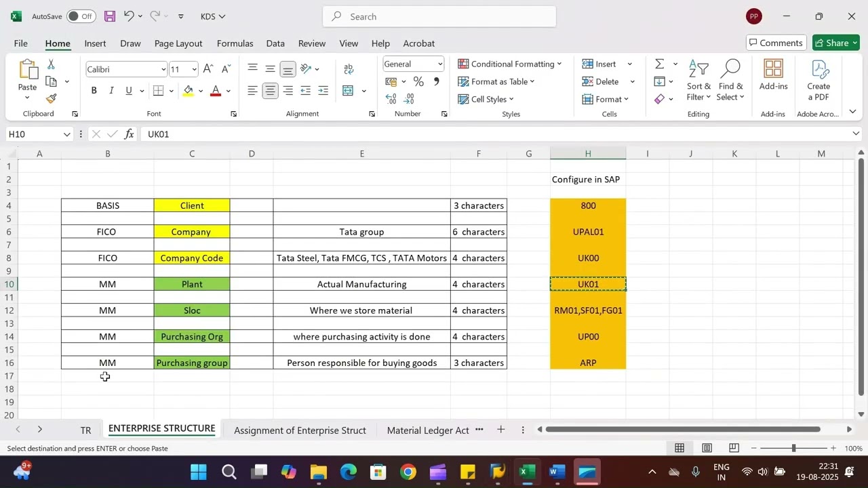
Task: Toggle Align Left button
Action: pos(252,91)
